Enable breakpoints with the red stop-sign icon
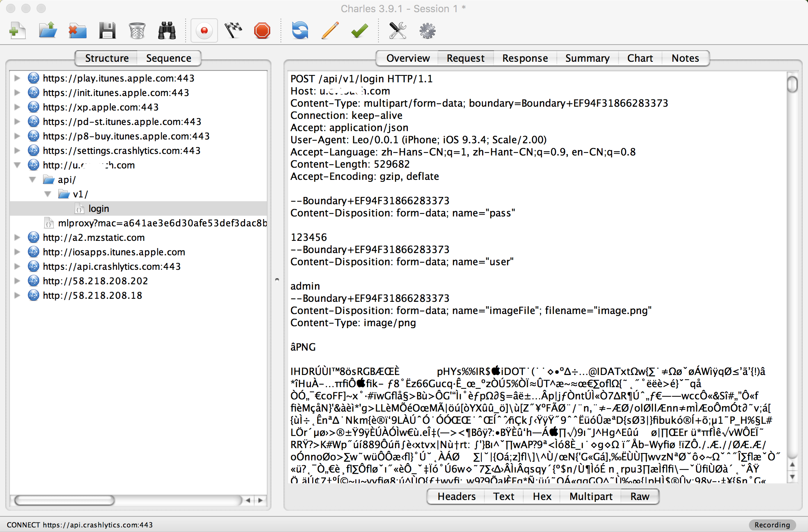The height and width of the screenshot is (532, 808). [262, 30]
